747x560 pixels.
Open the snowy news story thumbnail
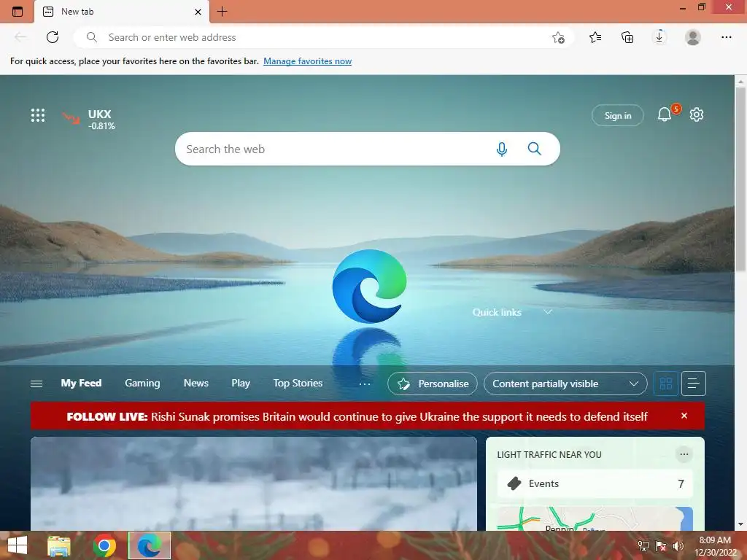pyautogui.click(x=253, y=484)
